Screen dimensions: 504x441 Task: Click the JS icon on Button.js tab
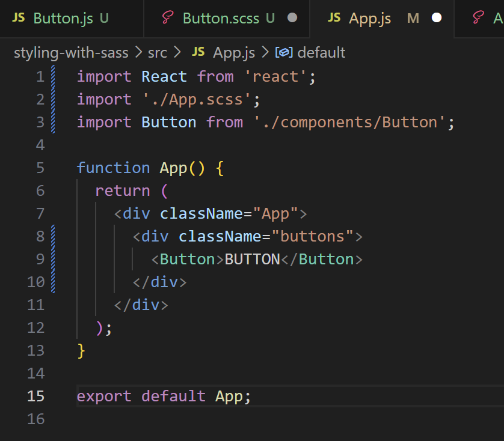18,17
